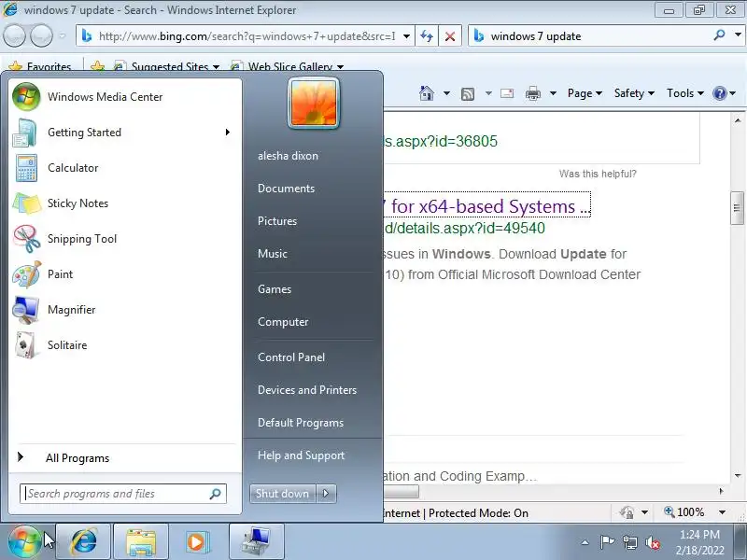The height and width of the screenshot is (560, 747).
Task: Click the IE Back navigation button
Action: pos(14,35)
